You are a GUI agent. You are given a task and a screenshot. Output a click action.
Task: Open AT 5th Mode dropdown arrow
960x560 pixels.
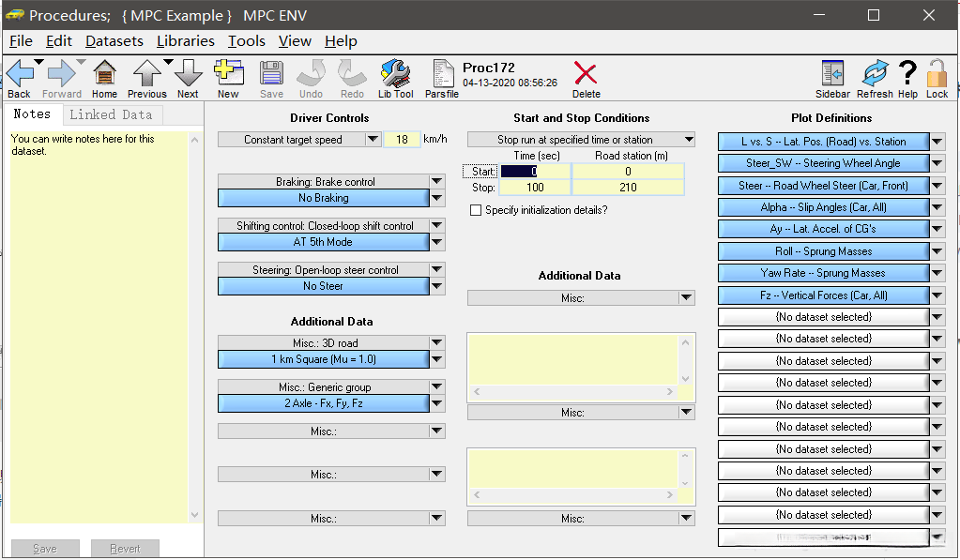click(x=436, y=242)
